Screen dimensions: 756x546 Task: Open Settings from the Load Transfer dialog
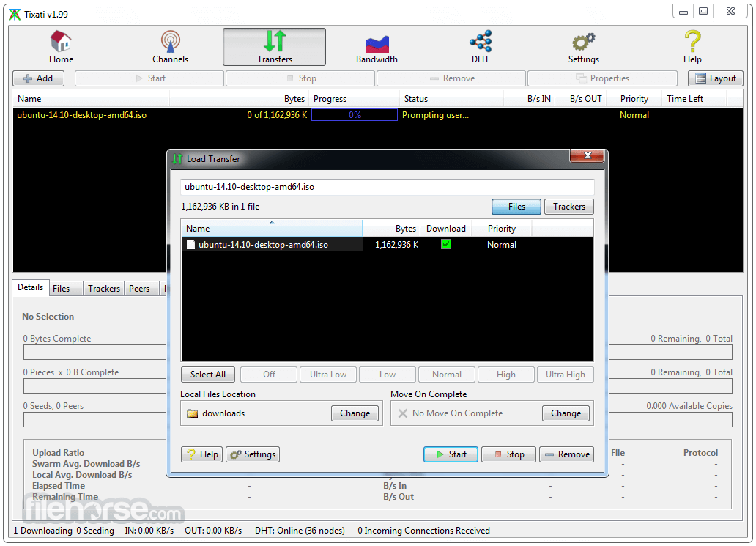253,454
